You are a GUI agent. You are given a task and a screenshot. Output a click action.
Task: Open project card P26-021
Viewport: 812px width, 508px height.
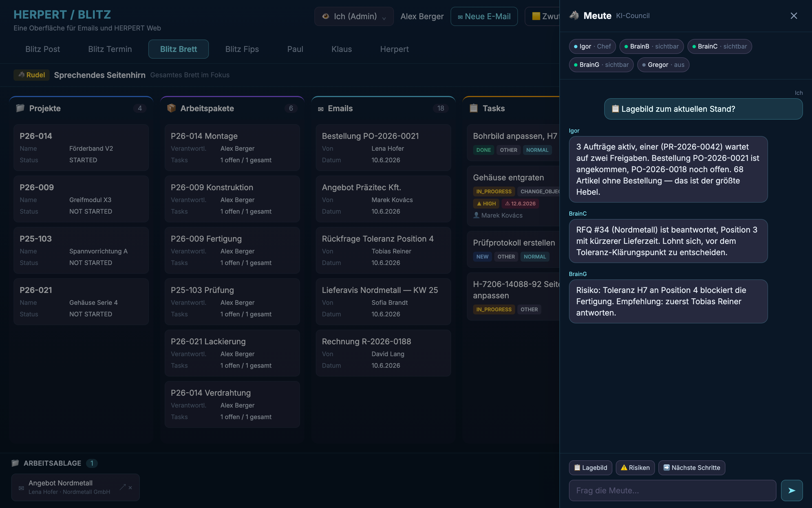point(81,302)
